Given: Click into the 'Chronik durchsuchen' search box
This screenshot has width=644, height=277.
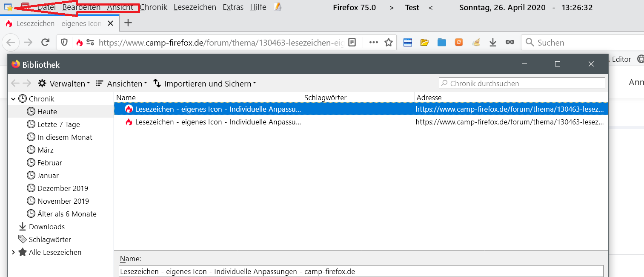Looking at the screenshot, I should point(522,83).
